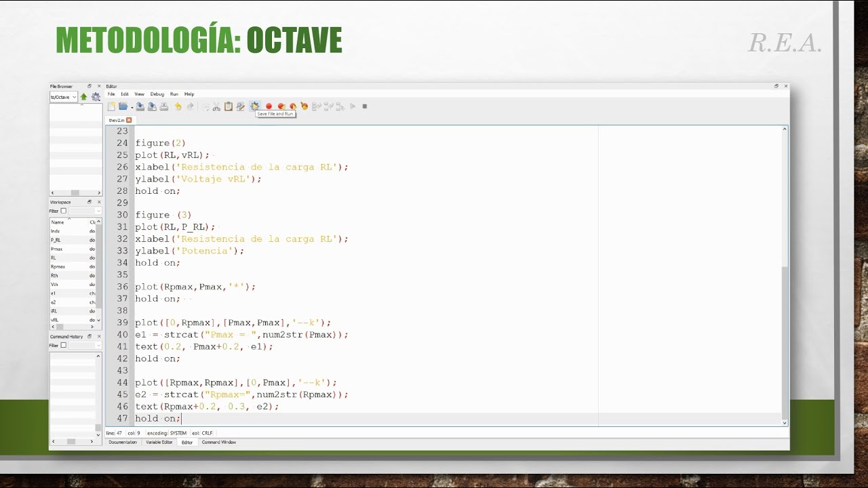
Task: Switch to the Command Window tab
Action: pos(219,442)
